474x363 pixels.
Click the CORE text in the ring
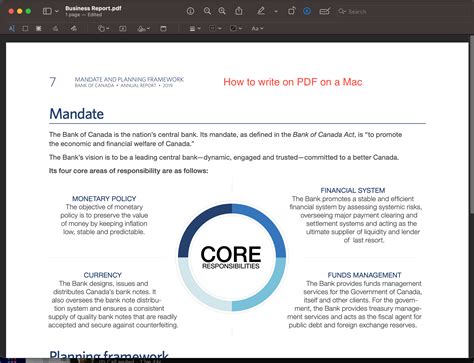[231, 254]
